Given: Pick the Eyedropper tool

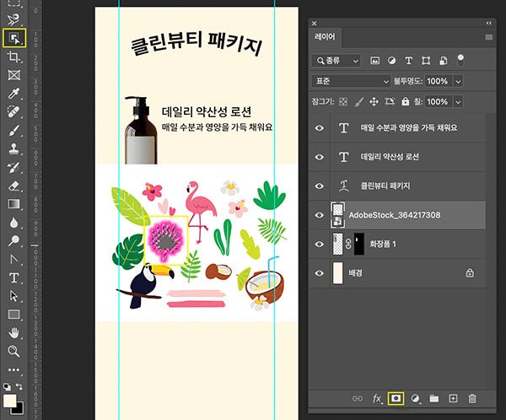Looking at the screenshot, I should click(x=14, y=93).
